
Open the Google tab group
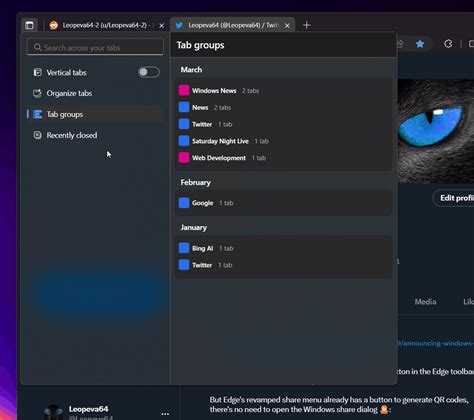(283, 203)
